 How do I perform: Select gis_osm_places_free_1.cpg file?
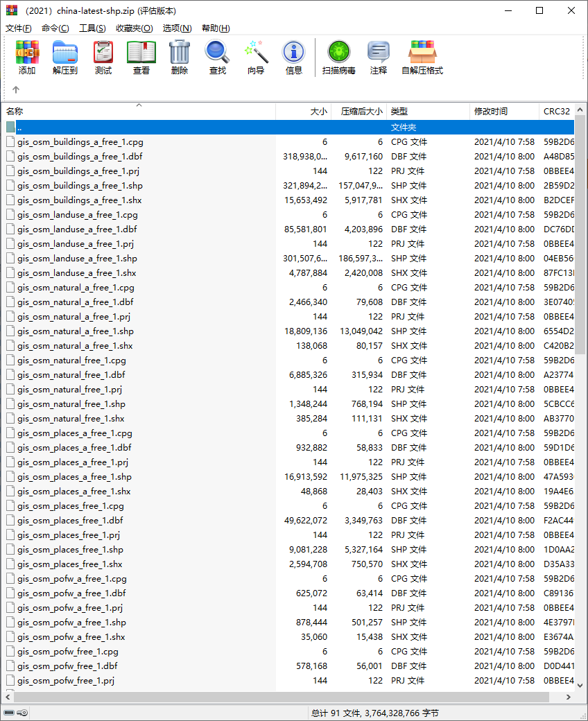click(288, 506)
